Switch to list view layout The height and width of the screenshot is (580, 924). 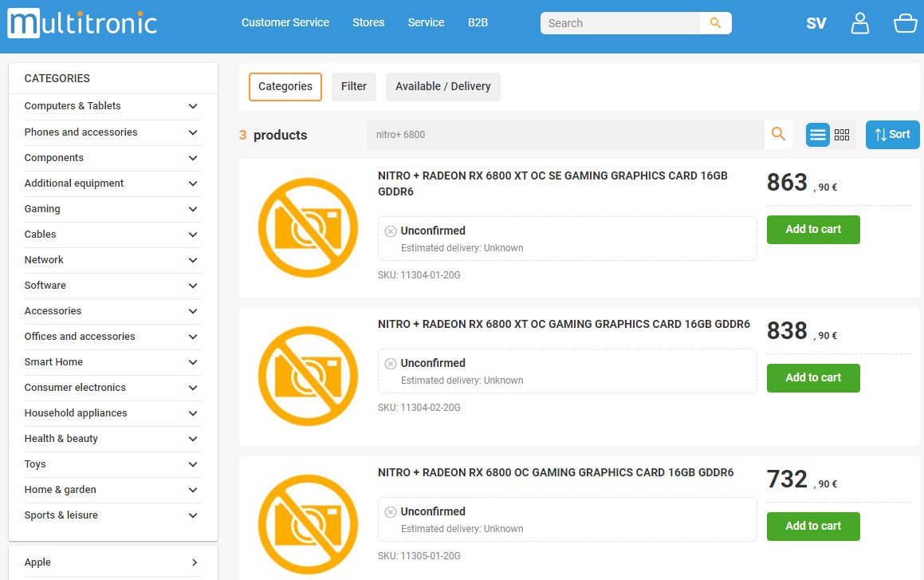click(x=817, y=135)
